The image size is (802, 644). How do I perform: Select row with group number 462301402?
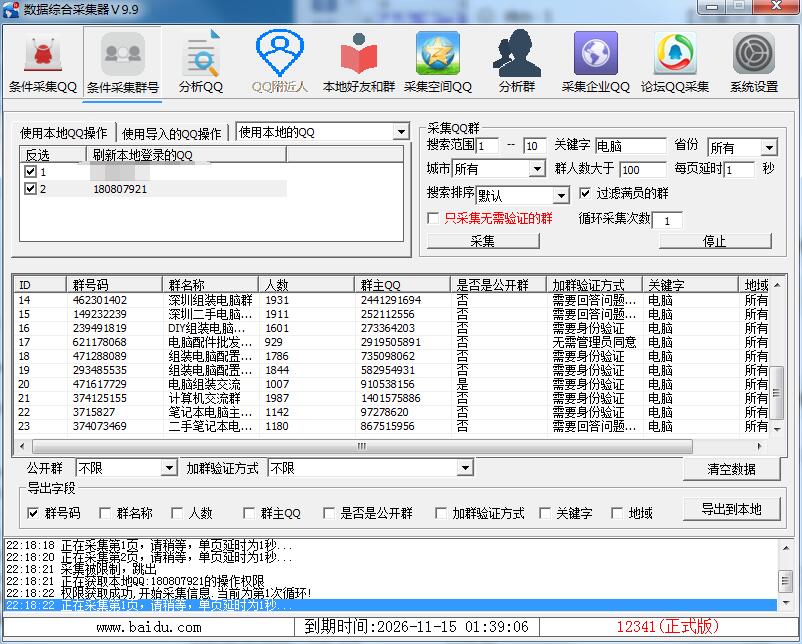tap(392, 300)
